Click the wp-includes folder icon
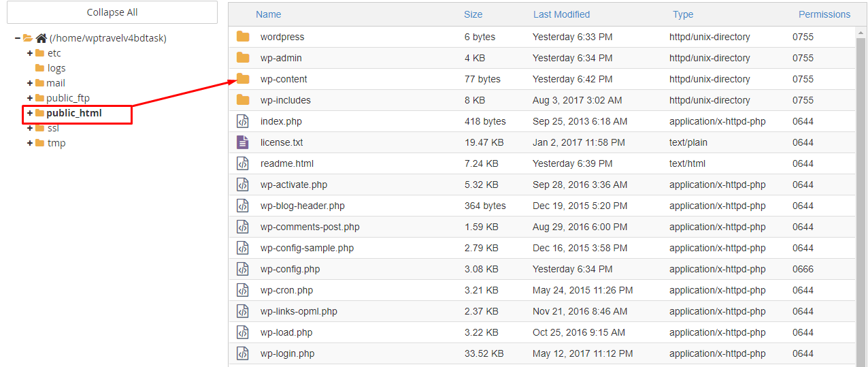The height and width of the screenshot is (367, 868). [x=243, y=100]
